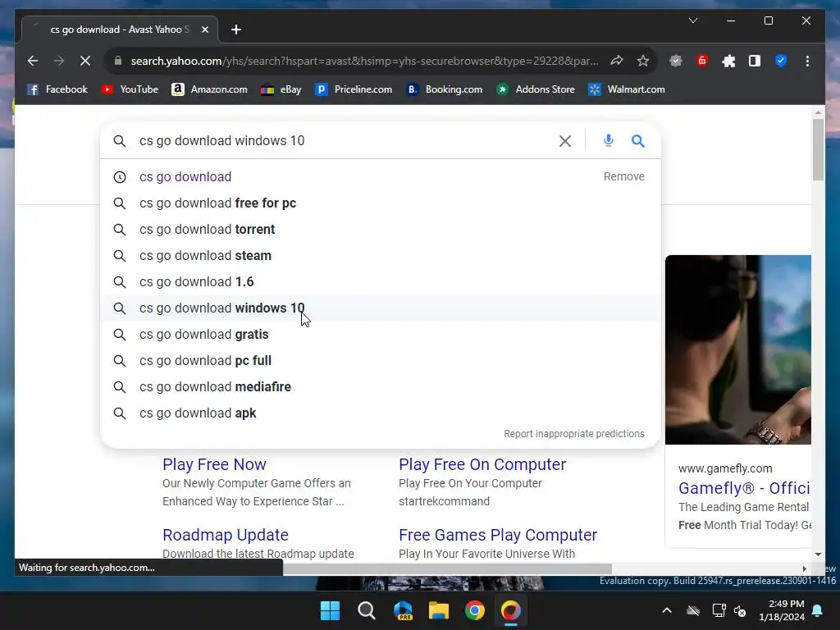This screenshot has width=840, height=630.
Task: Open a new browser tab
Action: 235,30
